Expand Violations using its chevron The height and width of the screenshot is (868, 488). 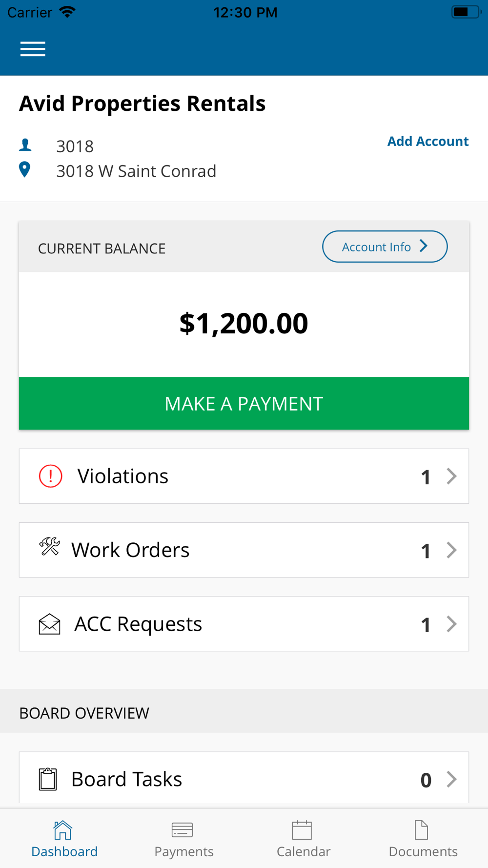click(452, 476)
